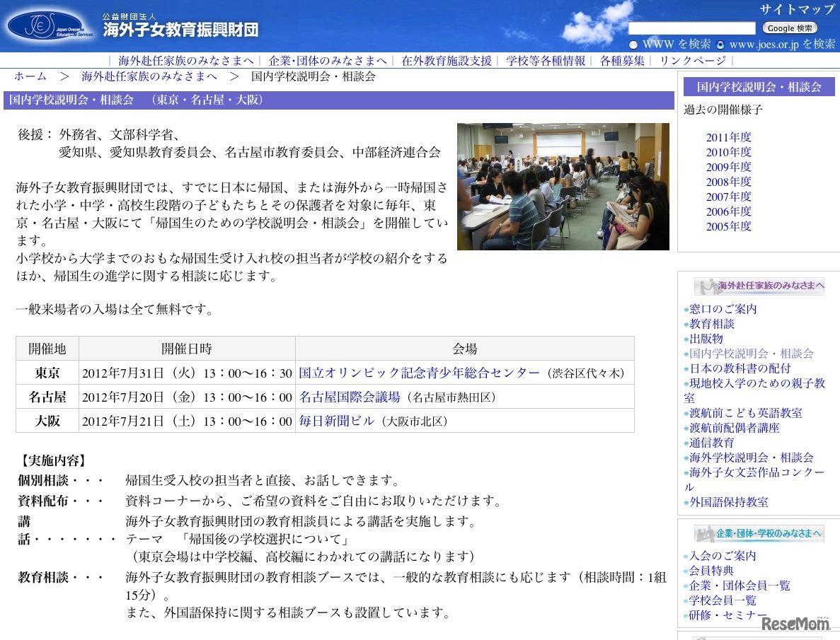The width and height of the screenshot is (840, 640).
Task: Open the 2009年度 past event page
Action: click(x=728, y=167)
